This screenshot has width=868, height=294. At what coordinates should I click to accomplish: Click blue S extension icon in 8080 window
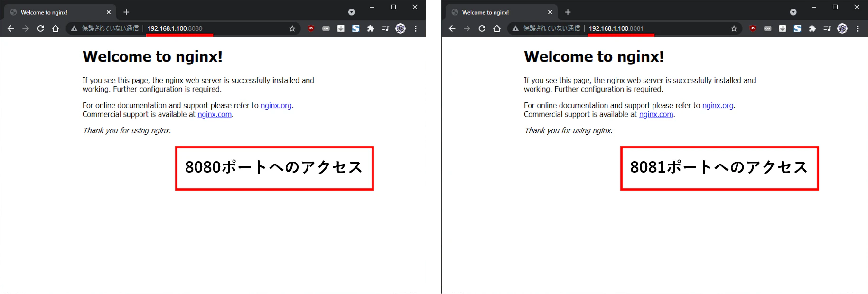tap(355, 28)
